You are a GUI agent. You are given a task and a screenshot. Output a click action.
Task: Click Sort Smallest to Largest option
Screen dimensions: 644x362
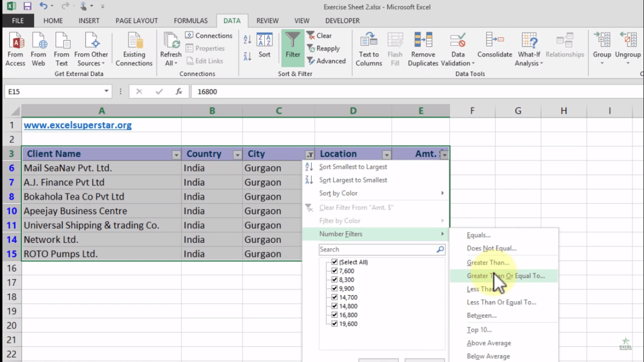[353, 166]
